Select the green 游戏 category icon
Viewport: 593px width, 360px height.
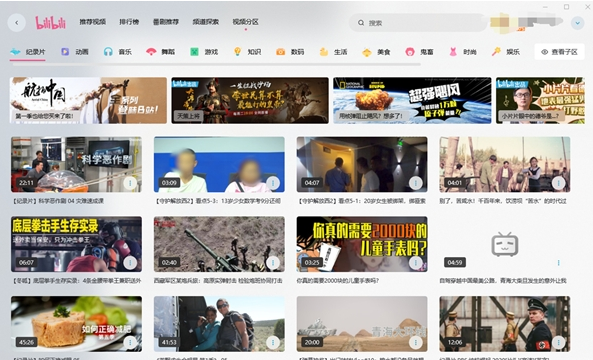(194, 52)
